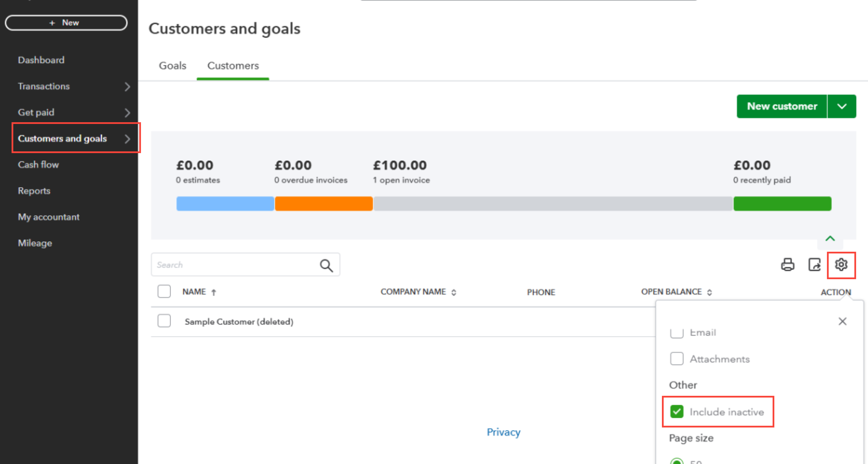Uncheck the Include inactive checkbox
This screenshot has width=868, height=464.
pos(677,412)
